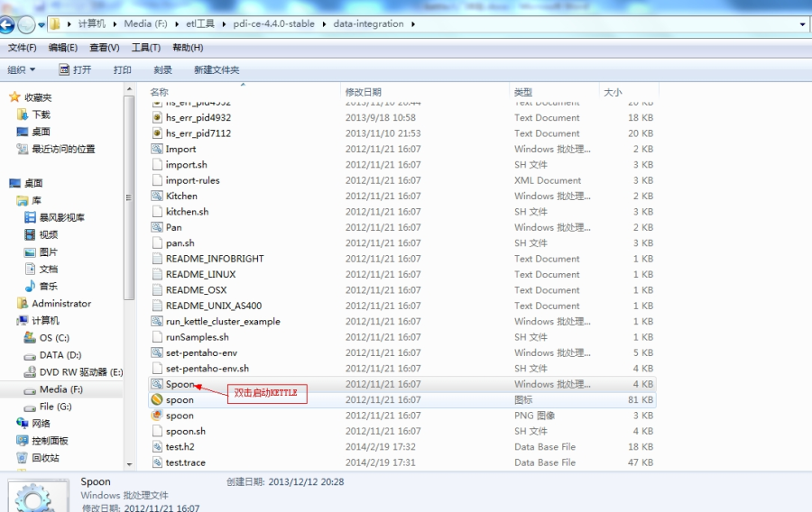Open the 视频 library
This screenshot has height=512, width=812.
(x=42, y=234)
